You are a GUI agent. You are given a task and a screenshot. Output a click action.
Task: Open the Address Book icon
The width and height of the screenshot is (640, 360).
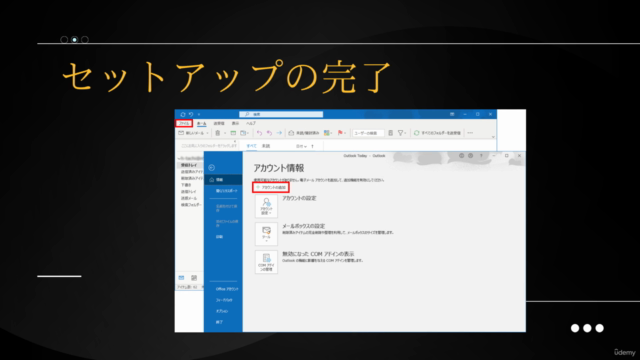coord(391,133)
